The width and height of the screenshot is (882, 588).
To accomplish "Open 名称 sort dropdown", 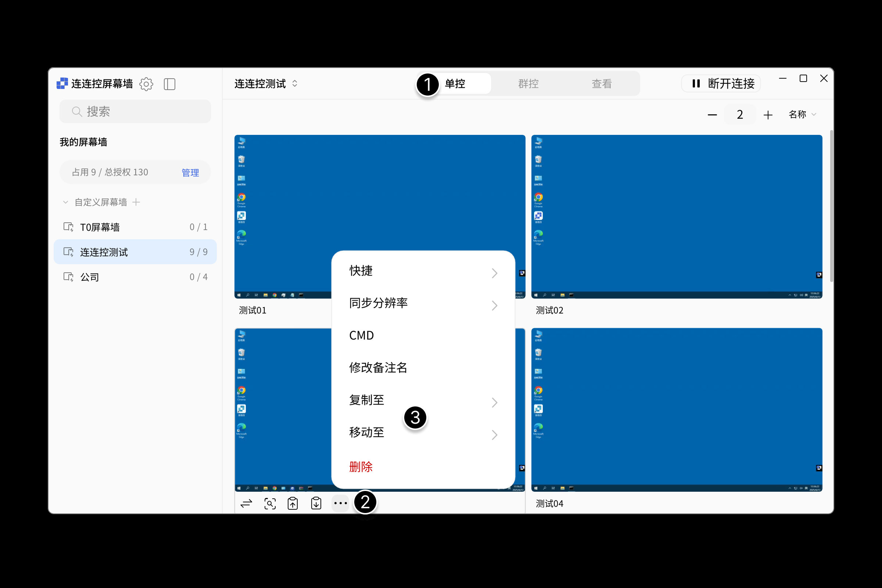I will [802, 114].
